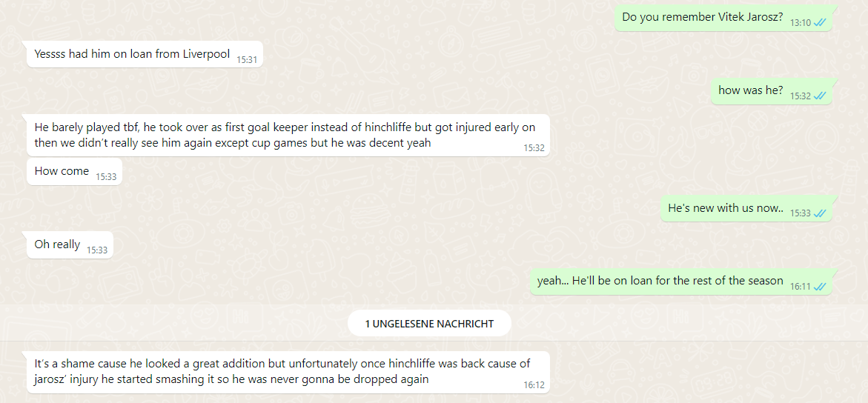The image size is (868, 403).
Task: Select the "Oh really" message bubble
Action: (70, 244)
